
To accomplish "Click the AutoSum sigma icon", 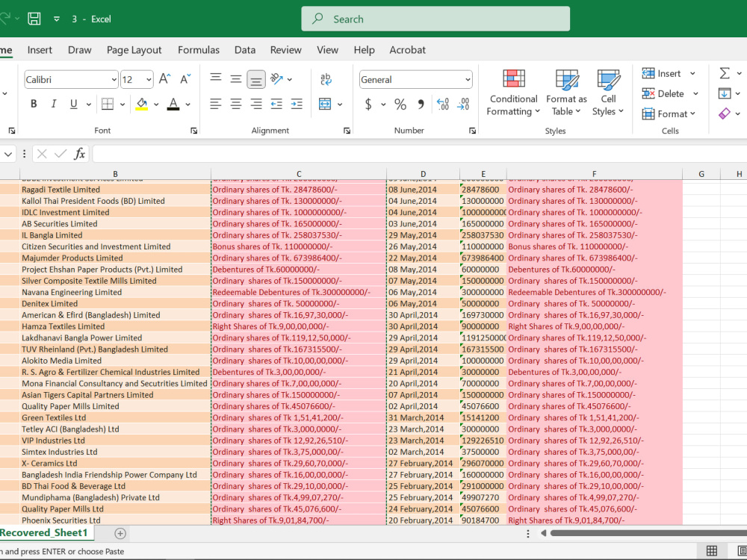I will click(x=724, y=73).
